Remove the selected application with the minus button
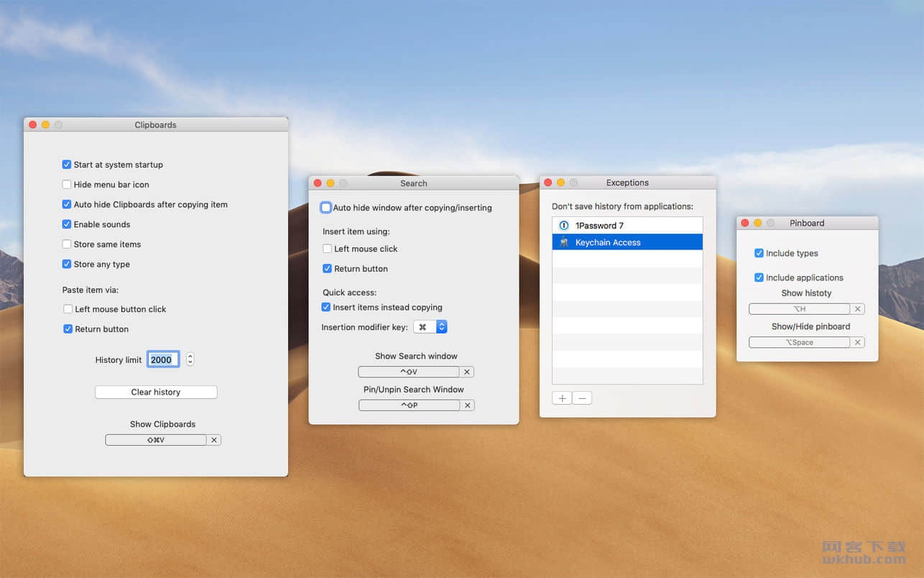The height and width of the screenshot is (578, 924). pos(582,398)
